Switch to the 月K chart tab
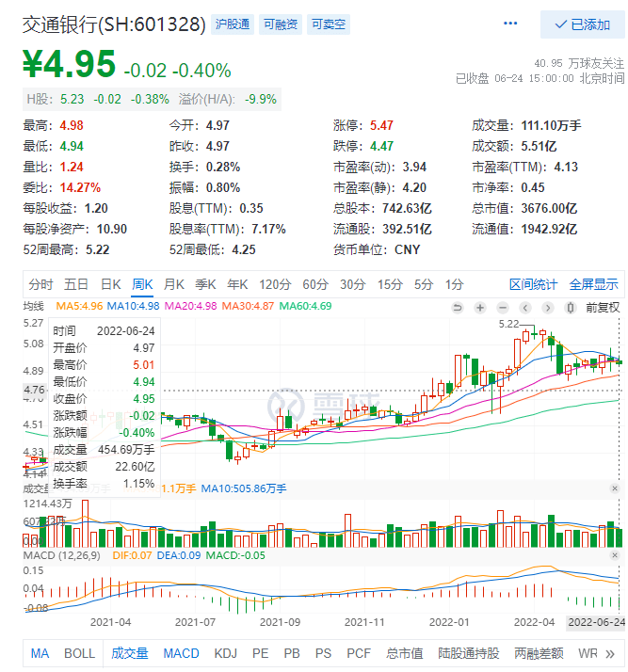The height and width of the screenshot is (672, 628). (x=173, y=284)
